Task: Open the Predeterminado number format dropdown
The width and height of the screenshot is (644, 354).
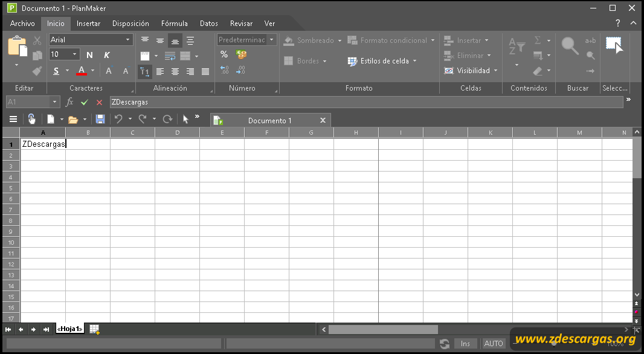Action: pyautogui.click(x=271, y=39)
